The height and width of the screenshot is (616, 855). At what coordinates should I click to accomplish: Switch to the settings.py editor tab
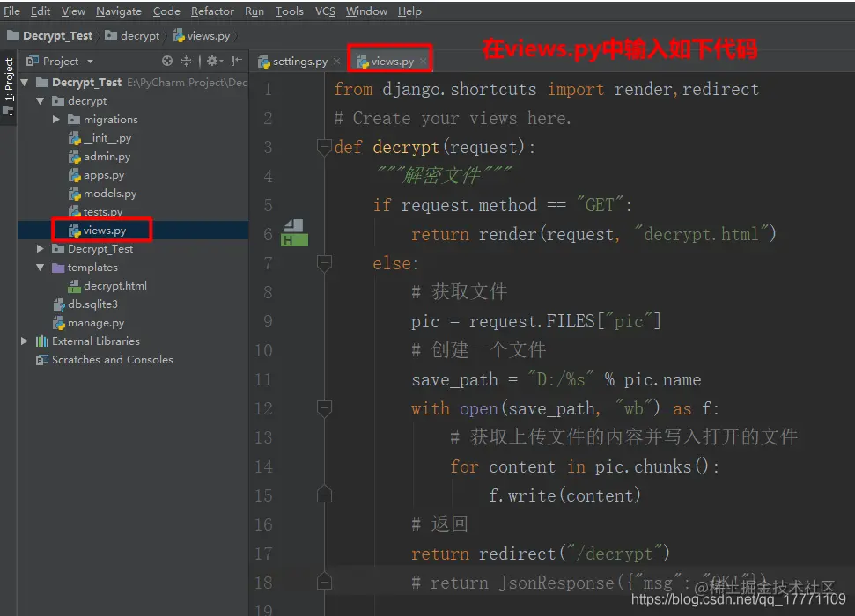coord(294,62)
